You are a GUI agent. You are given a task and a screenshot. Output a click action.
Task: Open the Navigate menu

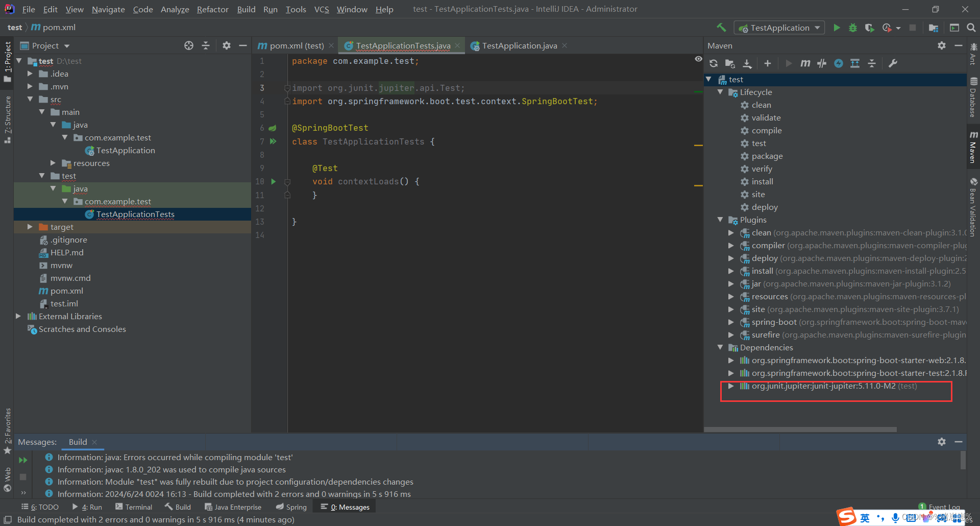click(x=108, y=9)
